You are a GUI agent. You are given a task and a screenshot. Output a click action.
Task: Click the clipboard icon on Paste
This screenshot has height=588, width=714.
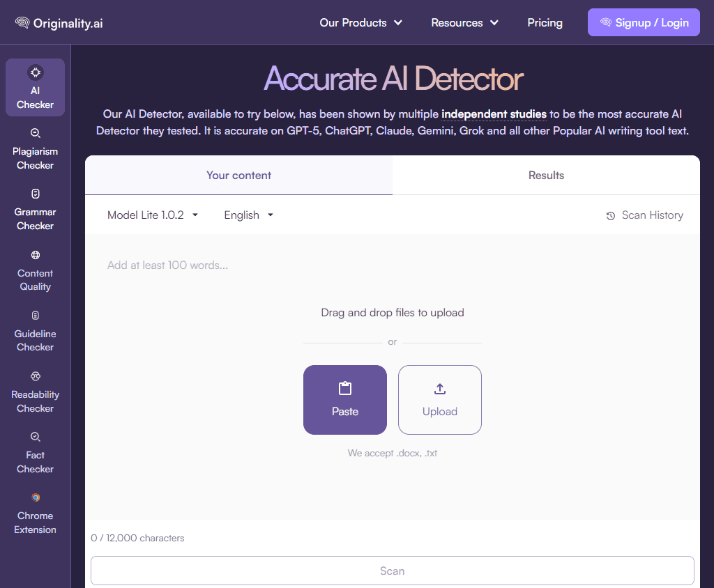pos(345,388)
